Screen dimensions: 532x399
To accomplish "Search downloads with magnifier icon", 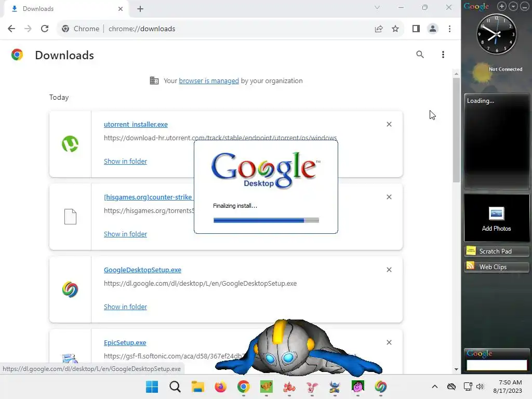I will pyautogui.click(x=420, y=55).
